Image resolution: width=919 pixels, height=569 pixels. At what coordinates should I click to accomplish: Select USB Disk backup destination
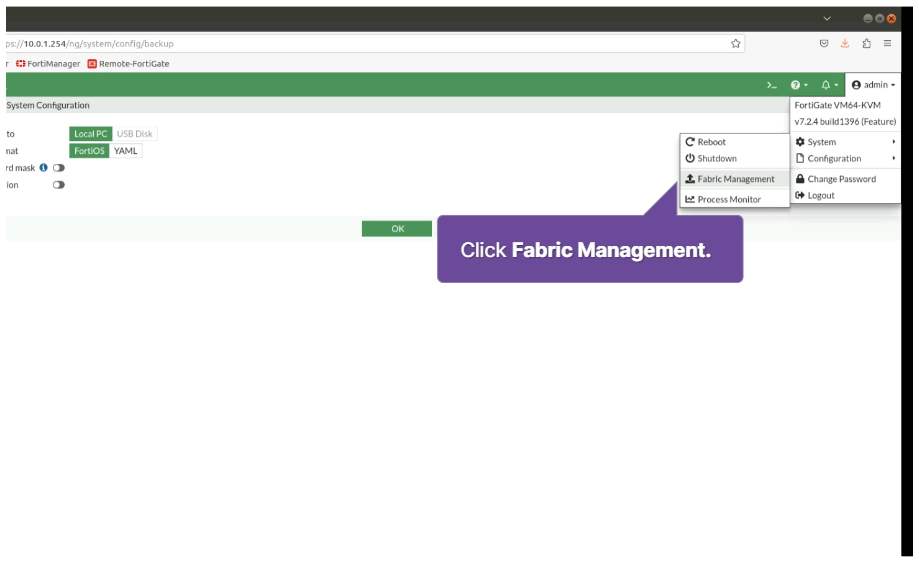pos(134,134)
